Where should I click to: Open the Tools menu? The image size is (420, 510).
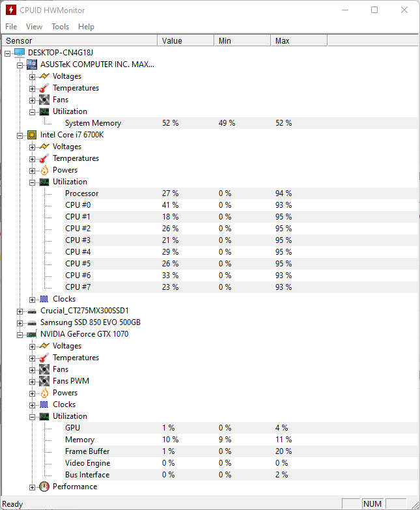pyautogui.click(x=60, y=27)
